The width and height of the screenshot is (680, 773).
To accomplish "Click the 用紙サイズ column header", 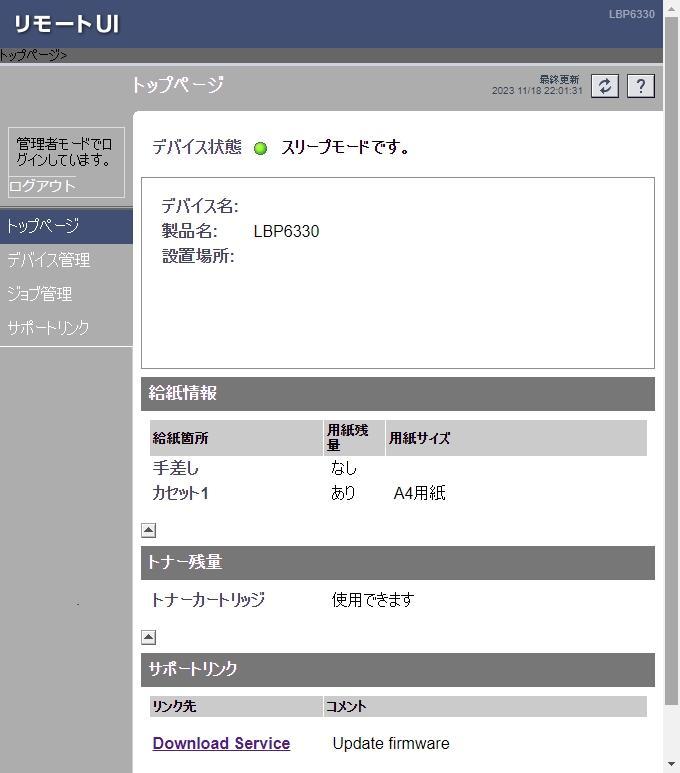I will [516, 438].
